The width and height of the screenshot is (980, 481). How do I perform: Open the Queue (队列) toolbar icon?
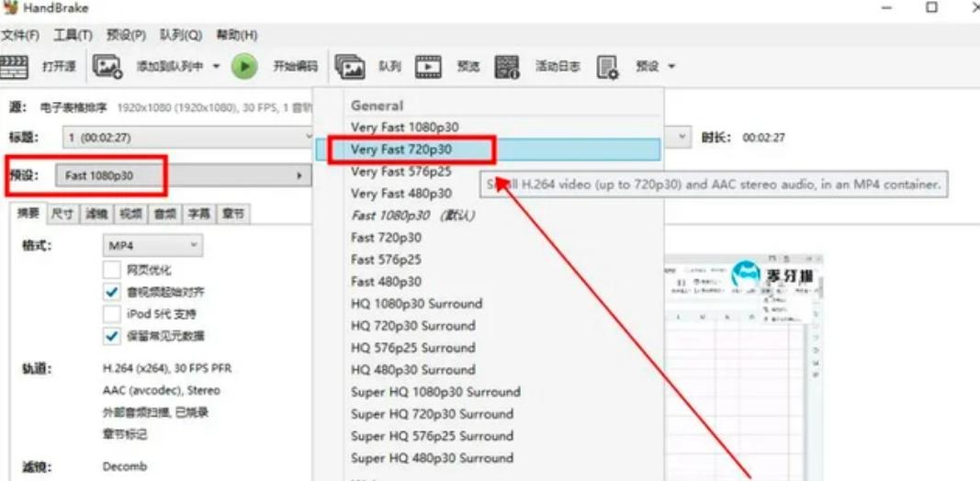[x=350, y=66]
